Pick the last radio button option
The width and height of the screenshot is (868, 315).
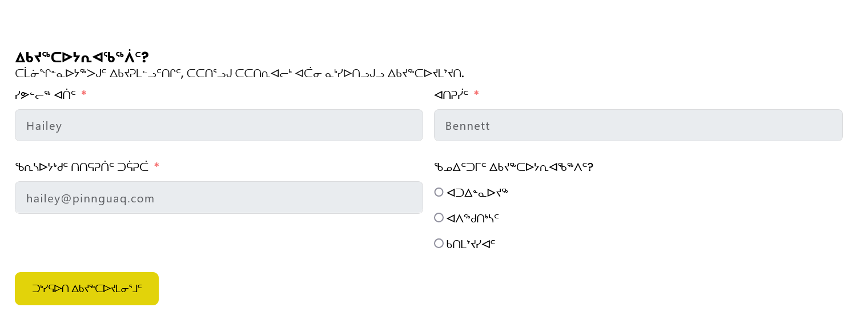click(x=439, y=244)
